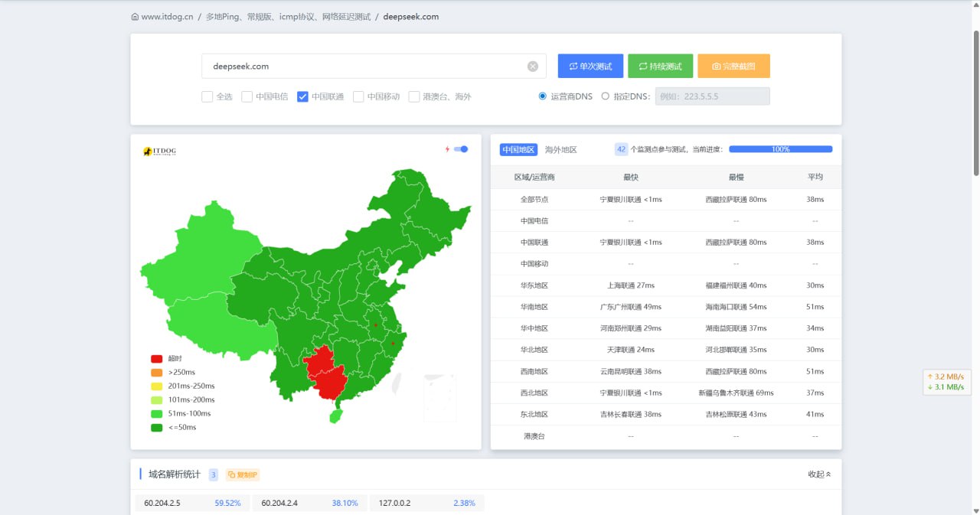Select the 华东地区 row label
The image size is (980, 515).
click(534, 285)
